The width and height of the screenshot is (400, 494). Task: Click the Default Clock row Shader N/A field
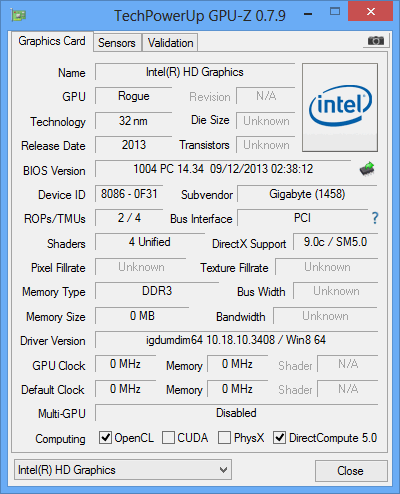coord(348,389)
